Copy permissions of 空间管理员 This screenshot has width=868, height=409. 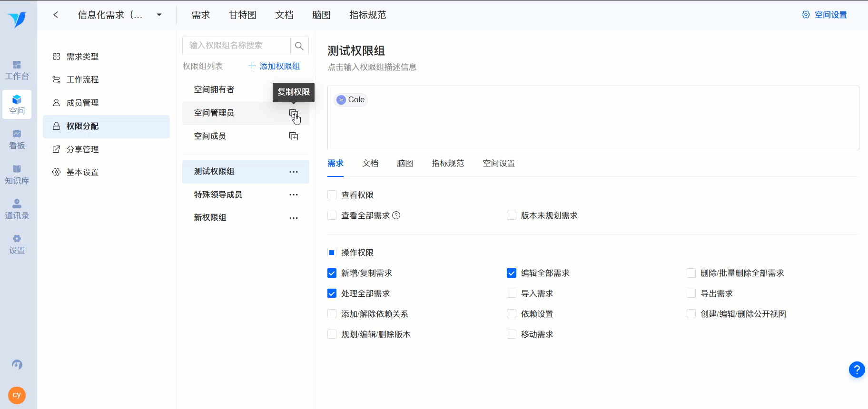coord(294,113)
